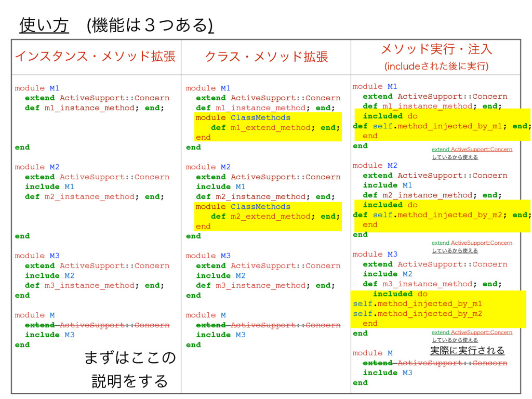532x399 pixels.
Task: Click yellow end below def m1_extend_method
Action: (x=203, y=137)
